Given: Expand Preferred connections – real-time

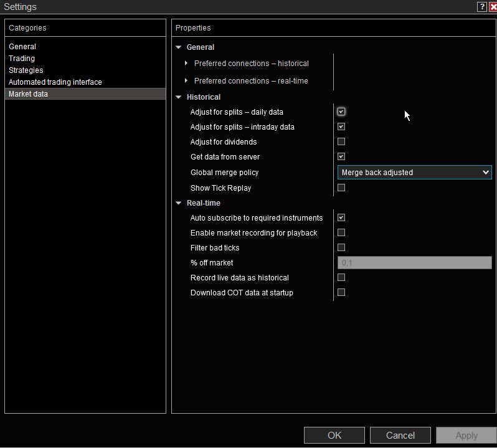Looking at the screenshot, I should click(x=186, y=81).
